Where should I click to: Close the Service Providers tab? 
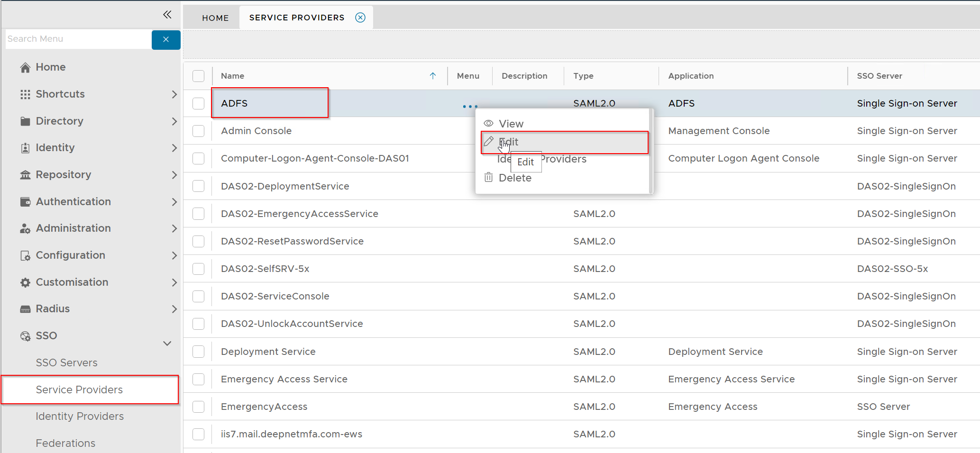tap(360, 18)
